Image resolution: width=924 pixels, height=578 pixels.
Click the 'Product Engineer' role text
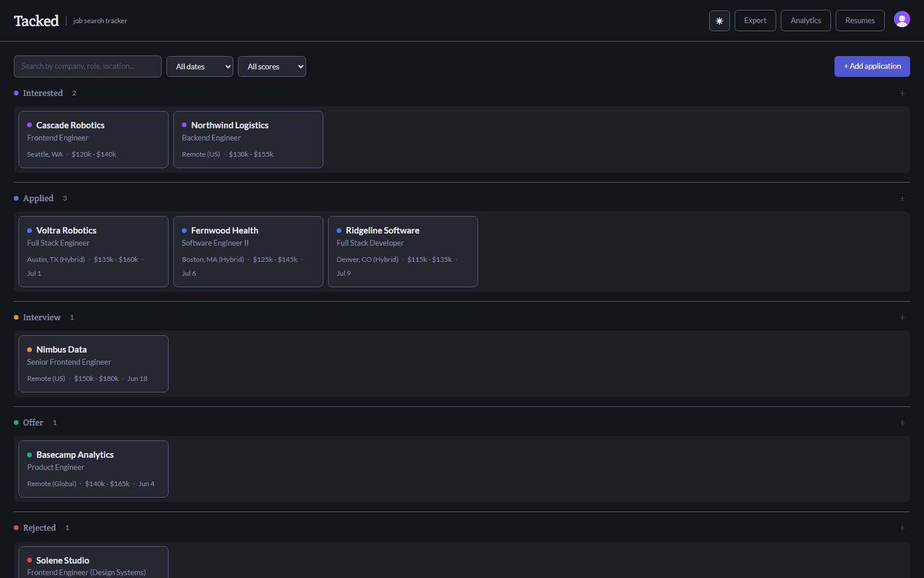point(55,468)
